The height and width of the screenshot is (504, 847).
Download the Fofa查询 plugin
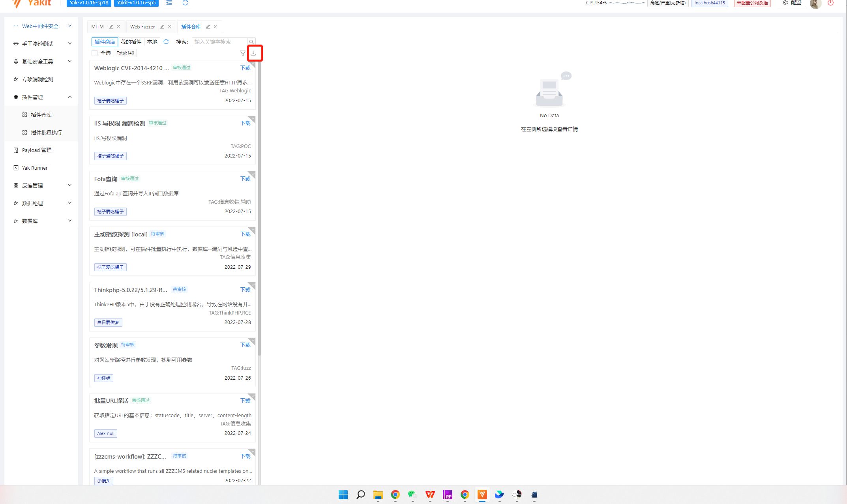point(245,179)
